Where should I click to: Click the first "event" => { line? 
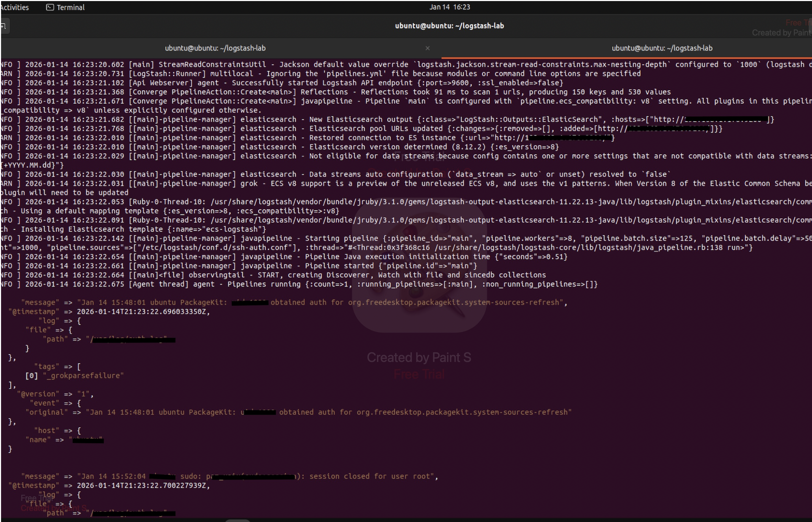(55, 403)
